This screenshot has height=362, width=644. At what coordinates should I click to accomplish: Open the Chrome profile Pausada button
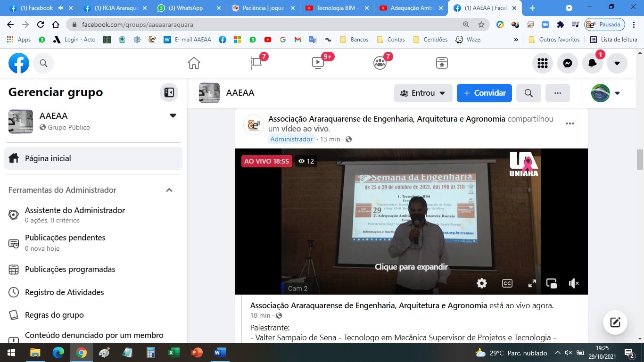point(604,25)
